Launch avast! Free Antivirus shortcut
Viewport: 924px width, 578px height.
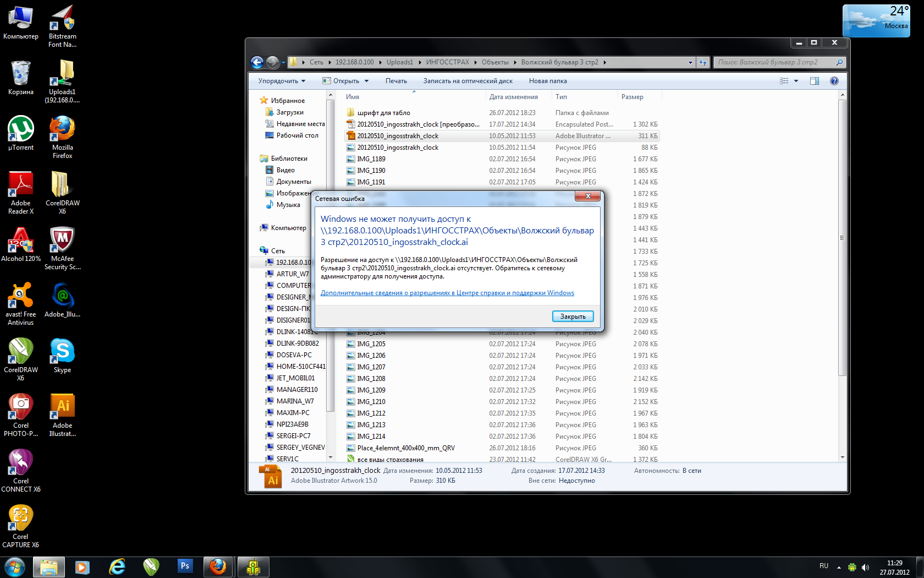click(x=20, y=304)
